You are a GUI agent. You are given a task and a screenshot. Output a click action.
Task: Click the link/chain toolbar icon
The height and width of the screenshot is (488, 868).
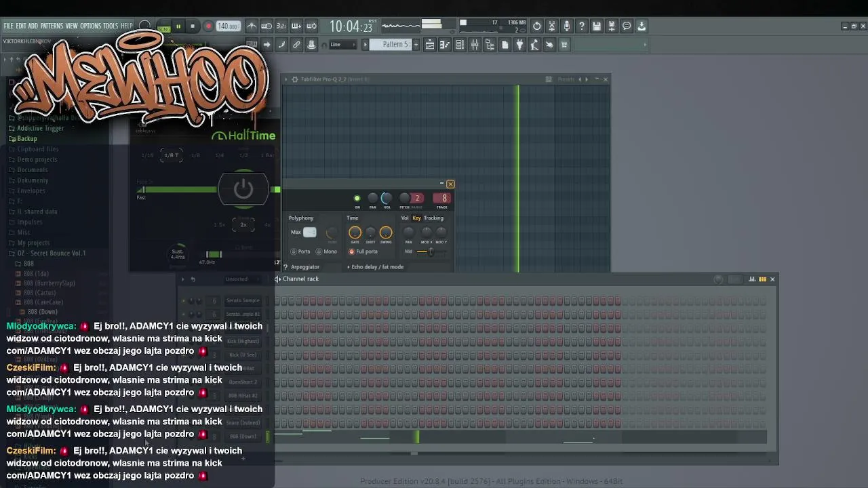pos(296,45)
